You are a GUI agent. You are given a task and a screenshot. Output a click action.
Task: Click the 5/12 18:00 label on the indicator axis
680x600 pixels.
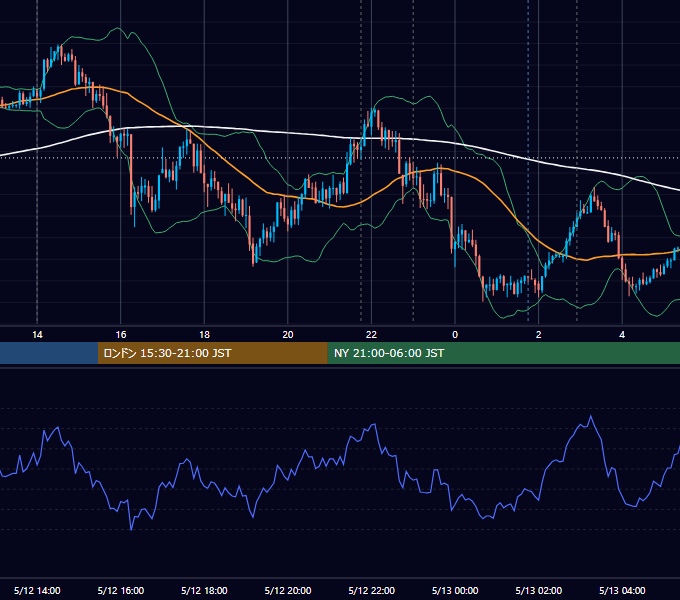pos(204,590)
